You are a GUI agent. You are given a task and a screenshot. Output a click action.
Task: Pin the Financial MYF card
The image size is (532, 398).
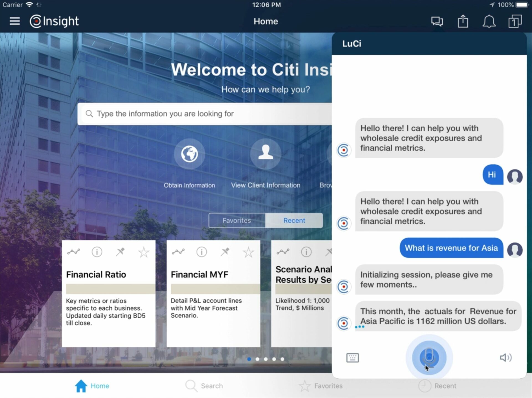[225, 252]
